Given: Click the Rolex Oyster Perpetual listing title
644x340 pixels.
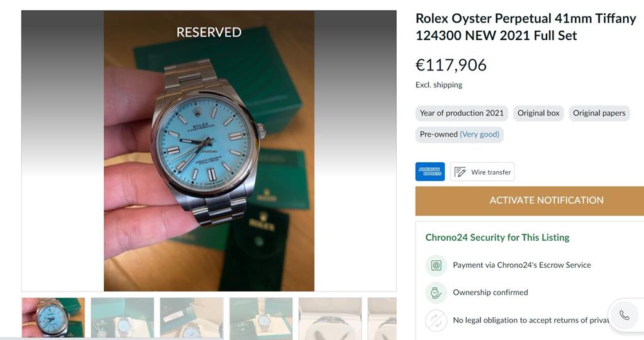Looking at the screenshot, I should [526, 27].
